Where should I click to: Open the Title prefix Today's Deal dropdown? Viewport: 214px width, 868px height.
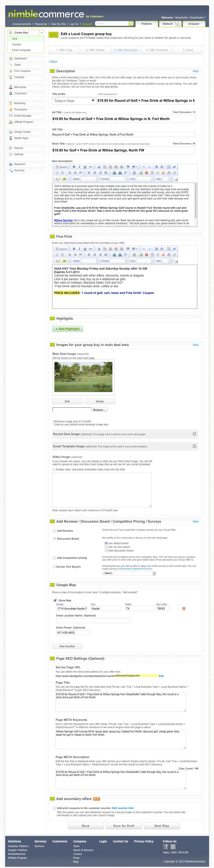74,101
